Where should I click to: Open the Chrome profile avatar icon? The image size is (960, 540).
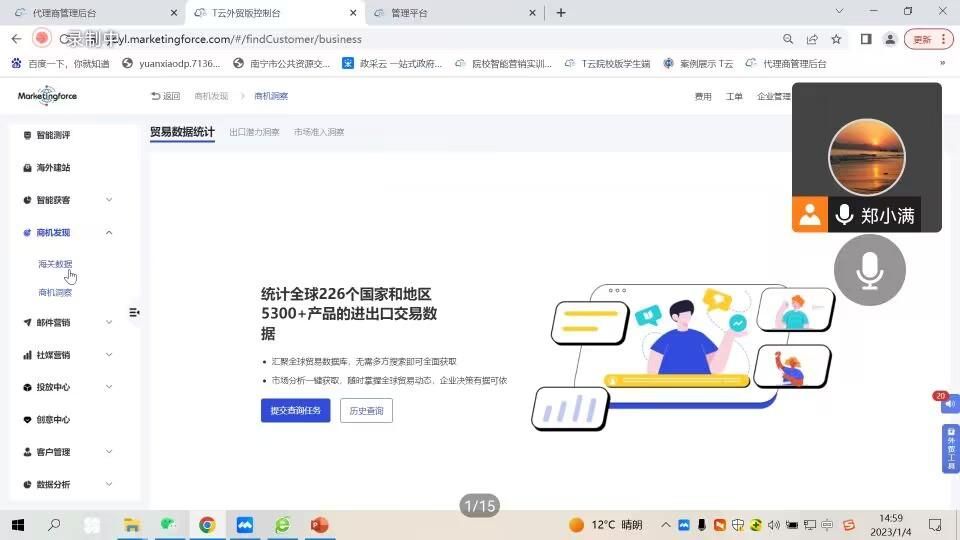(891, 39)
